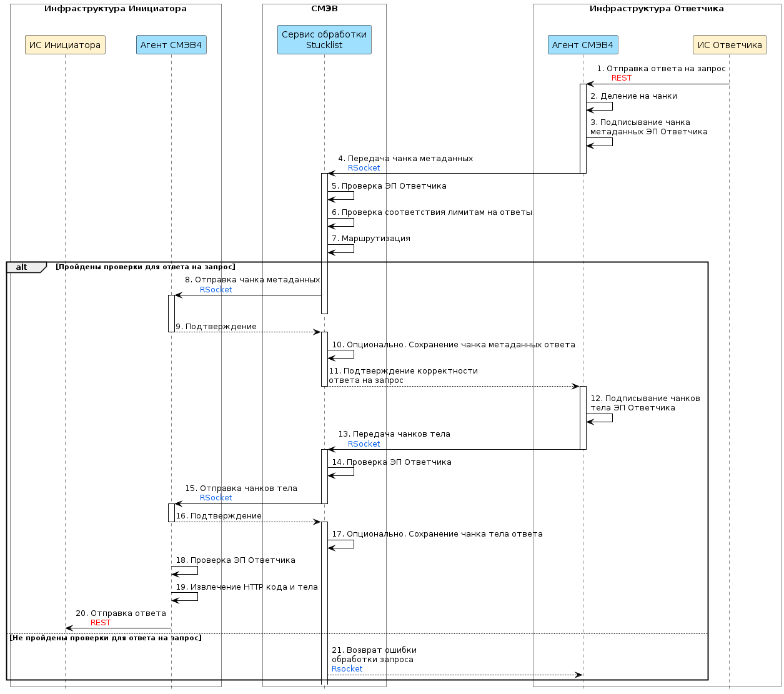Click the alt frame label tag
The width and height of the screenshot is (784, 694).
pyautogui.click(x=22, y=267)
